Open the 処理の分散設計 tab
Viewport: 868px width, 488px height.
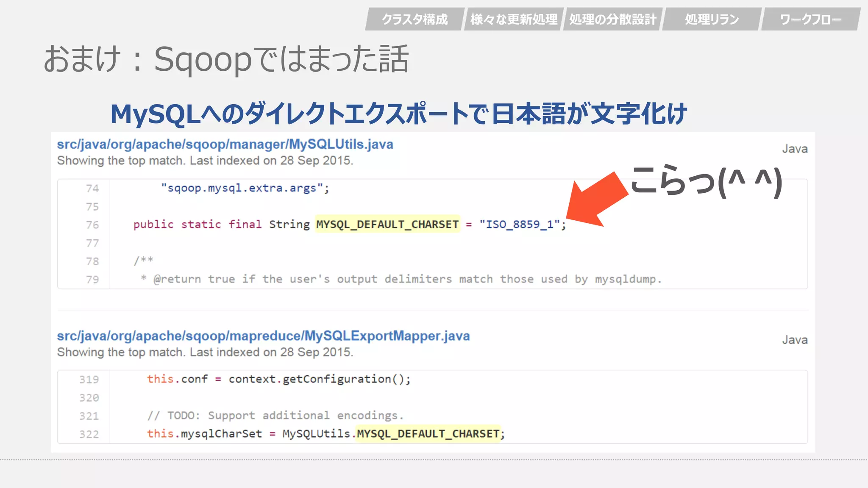tap(613, 19)
